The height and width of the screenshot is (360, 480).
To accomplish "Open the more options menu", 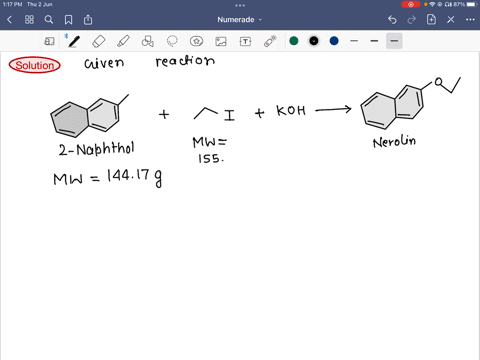I will pyautogui.click(x=470, y=20).
